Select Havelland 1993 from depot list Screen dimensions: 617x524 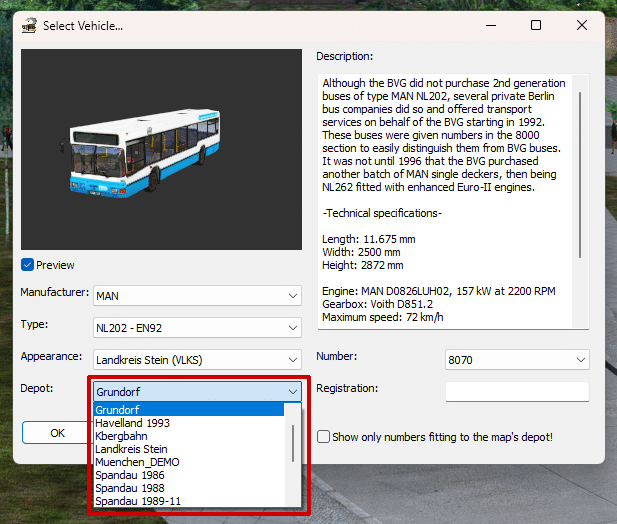132,423
